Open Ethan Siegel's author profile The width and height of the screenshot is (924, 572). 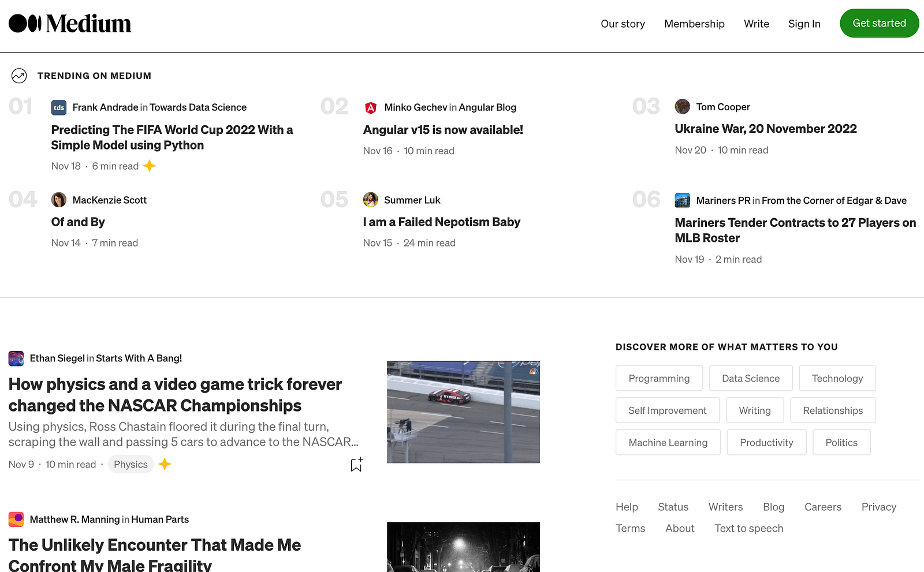(57, 358)
